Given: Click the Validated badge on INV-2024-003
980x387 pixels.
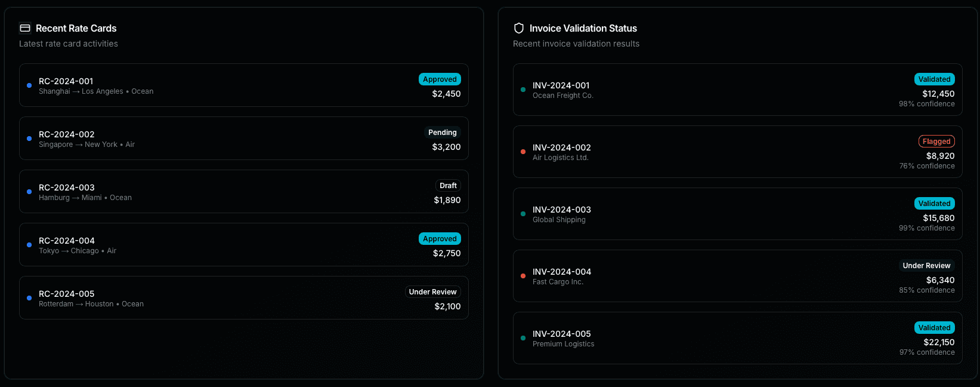Looking at the screenshot, I should pos(934,203).
